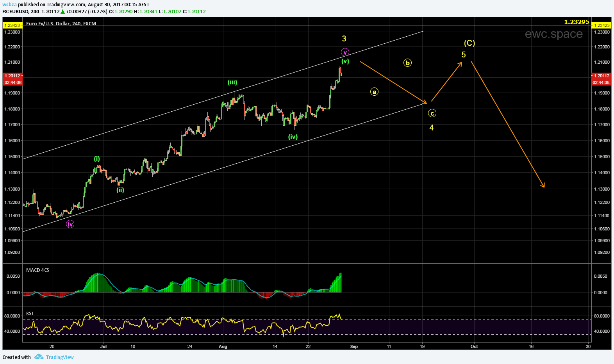Open the TradingView link at bottom
This screenshot has width=614, height=364.
[60, 357]
